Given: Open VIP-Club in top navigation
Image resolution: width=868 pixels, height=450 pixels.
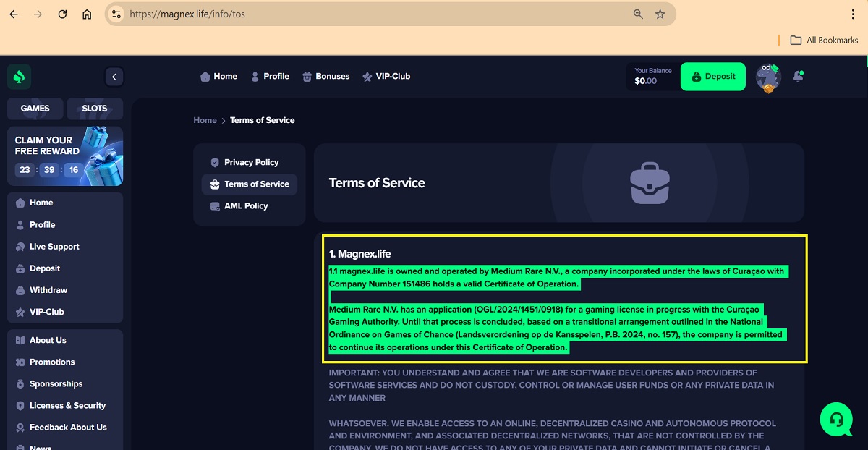Looking at the screenshot, I should pyautogui.click(x=386, y=77).
